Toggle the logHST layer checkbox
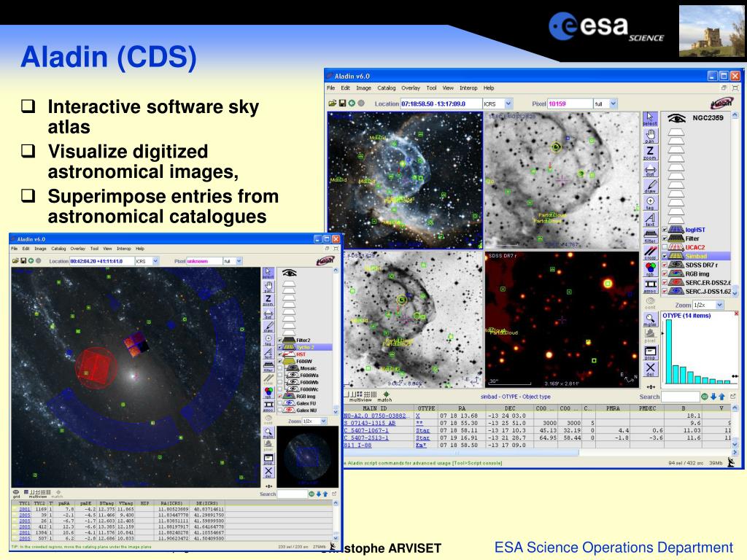Screen dimensions: 747x560 665,230
